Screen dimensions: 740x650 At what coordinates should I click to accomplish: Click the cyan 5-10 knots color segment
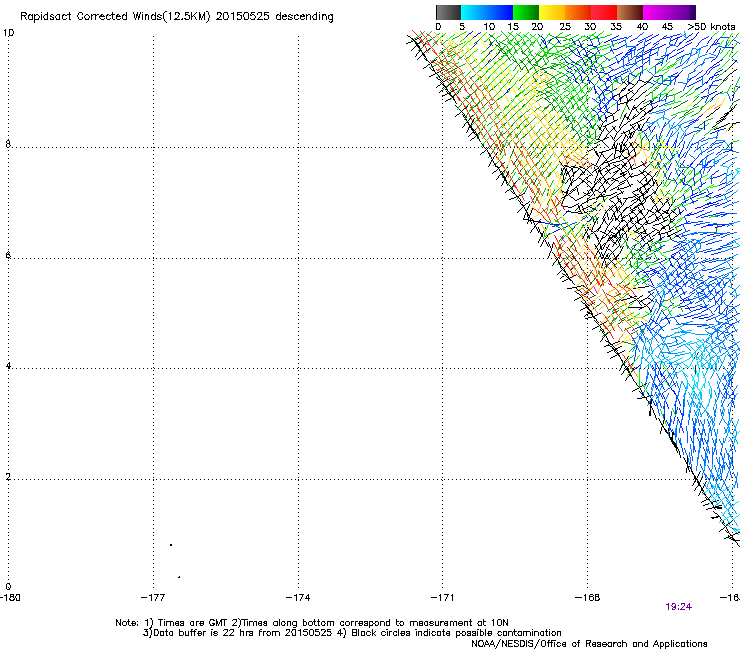474,12
